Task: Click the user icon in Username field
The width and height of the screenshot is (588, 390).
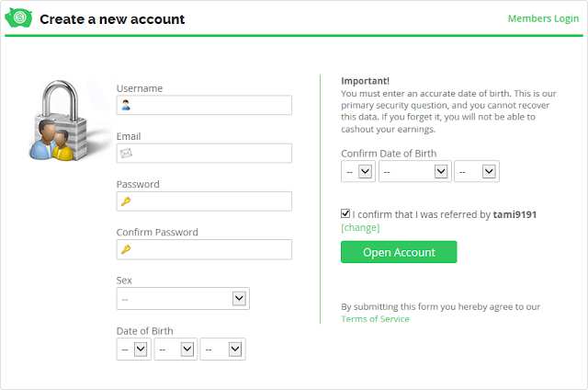Action: click(126, 105)
